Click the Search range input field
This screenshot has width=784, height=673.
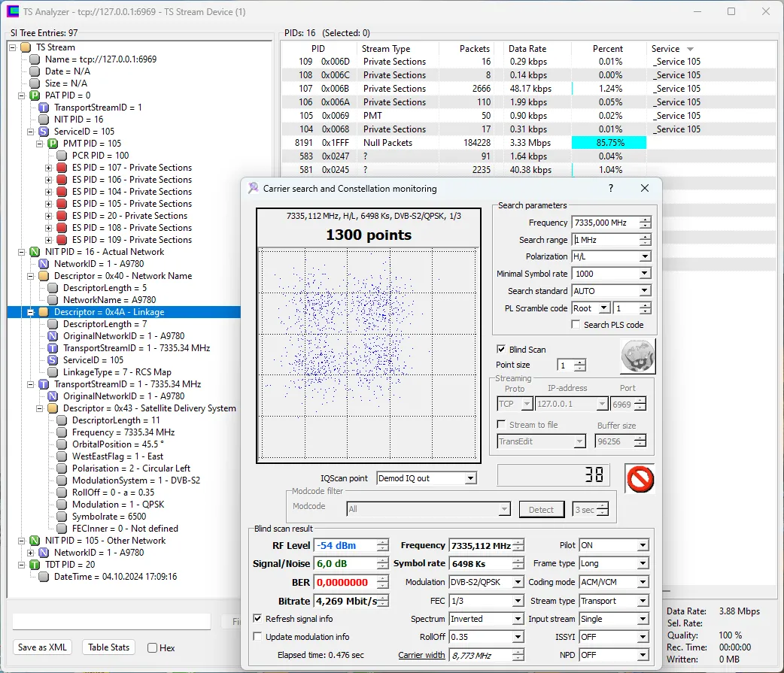coord(605,240)
